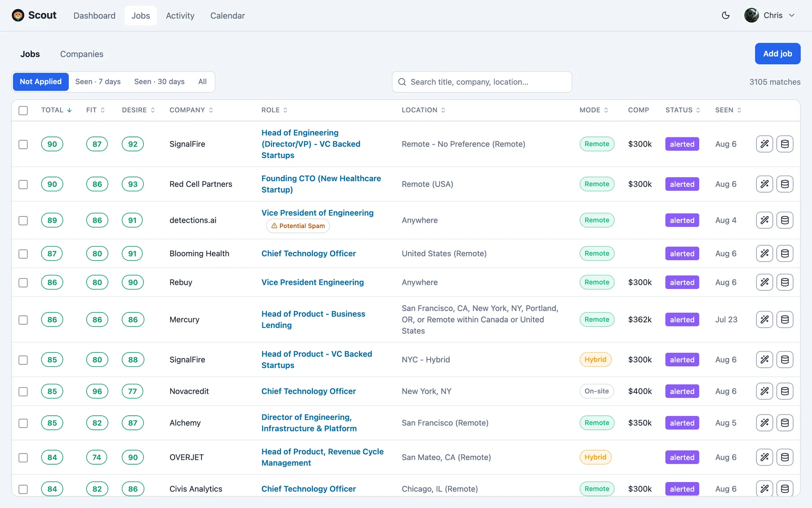Viewport: 812px width, 508px height.
Task: Check the Novacredit row checkbox
Action: click(x=23, y=392)
